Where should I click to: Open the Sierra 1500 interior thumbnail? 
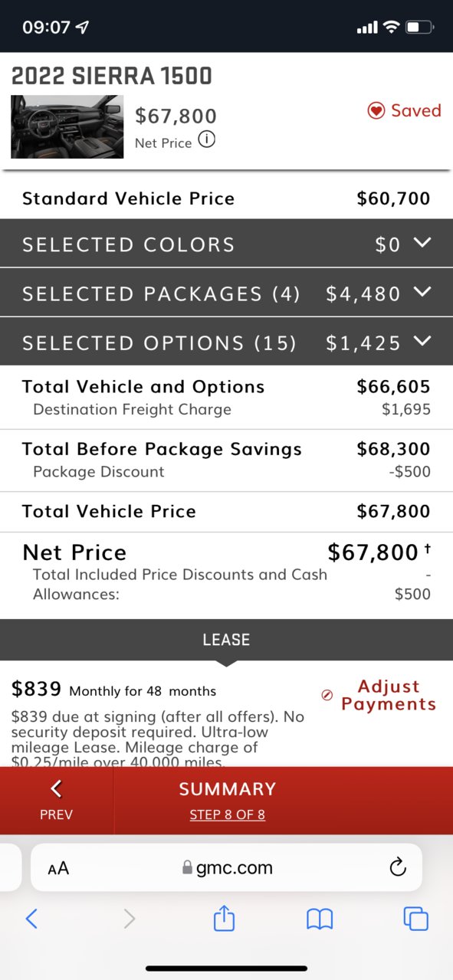67,126
